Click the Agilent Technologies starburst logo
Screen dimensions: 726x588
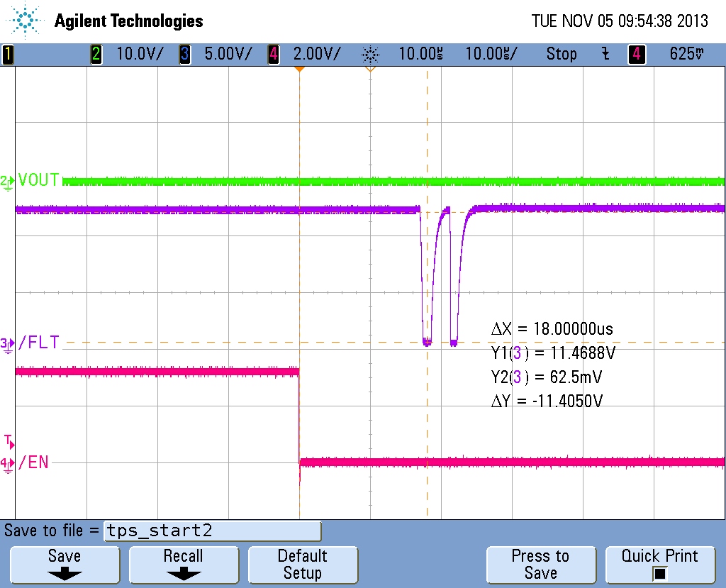(24, 20)
